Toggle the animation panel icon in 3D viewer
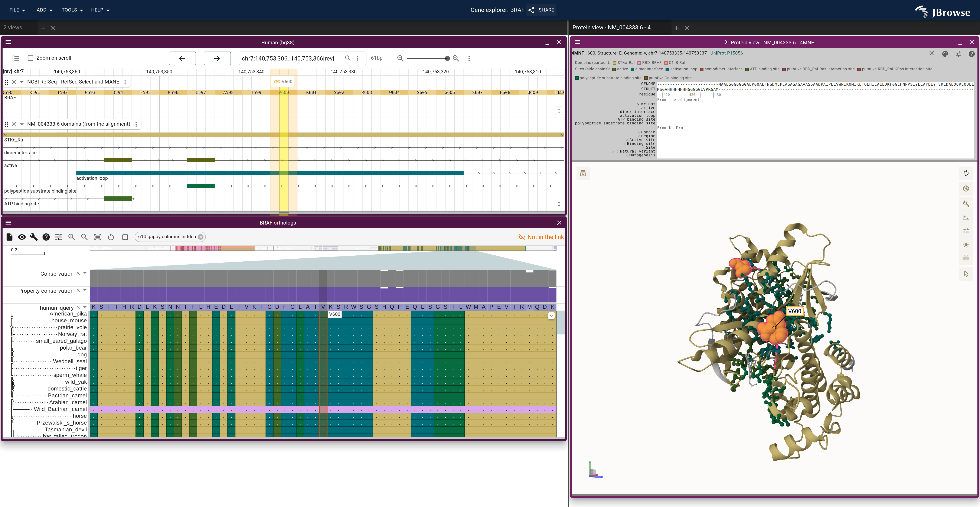 583,173
